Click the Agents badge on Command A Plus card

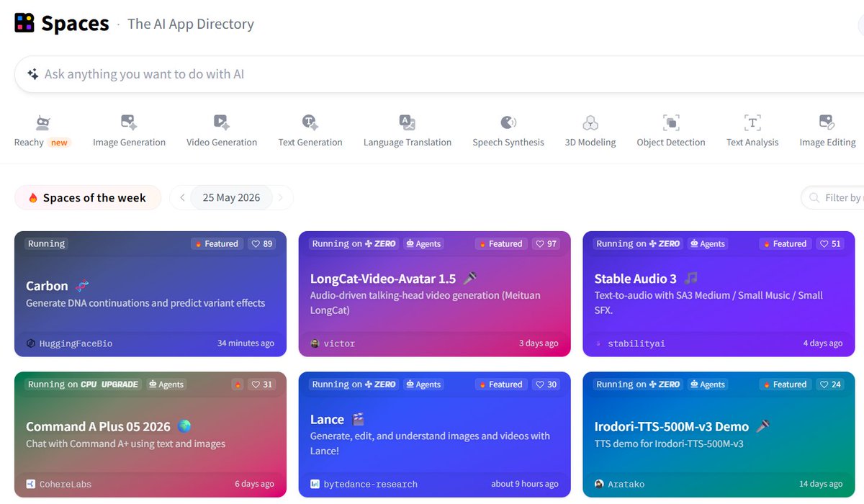pos(166,384)
